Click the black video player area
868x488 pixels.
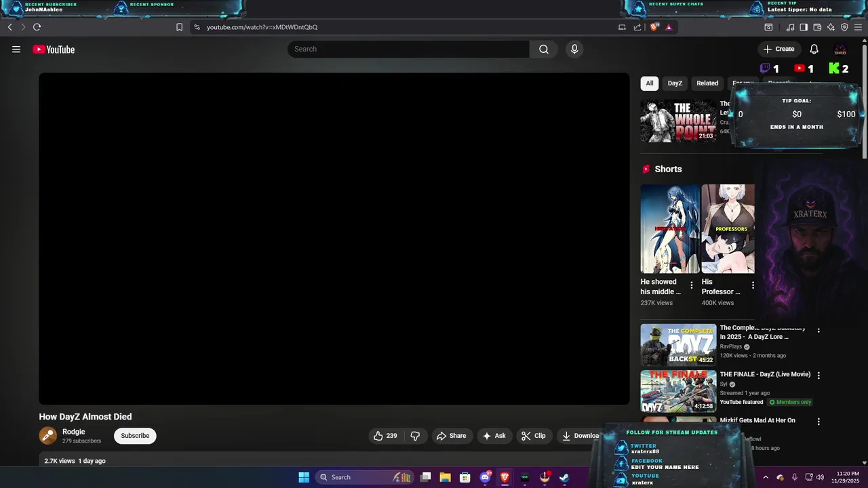coord(334,239)
